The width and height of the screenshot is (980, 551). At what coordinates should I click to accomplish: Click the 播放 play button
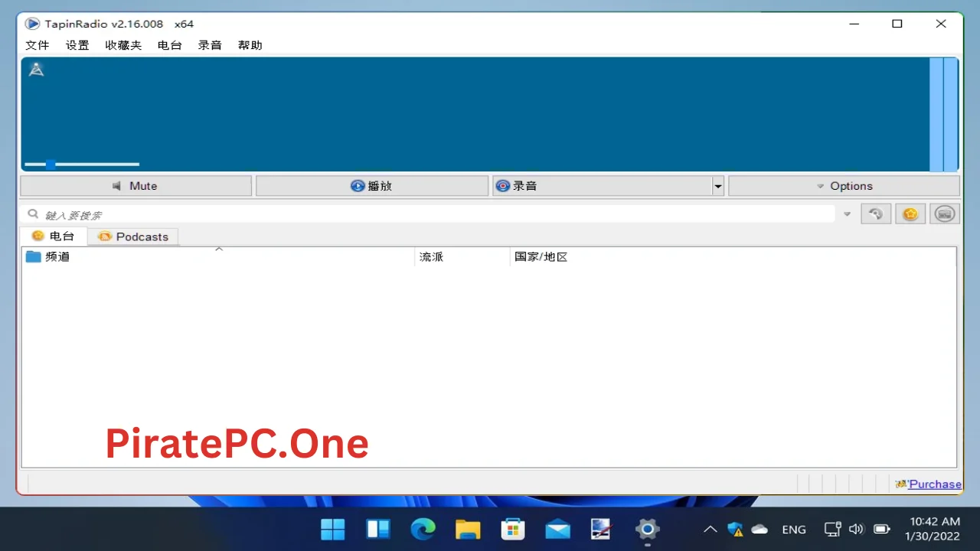point(372,186)
